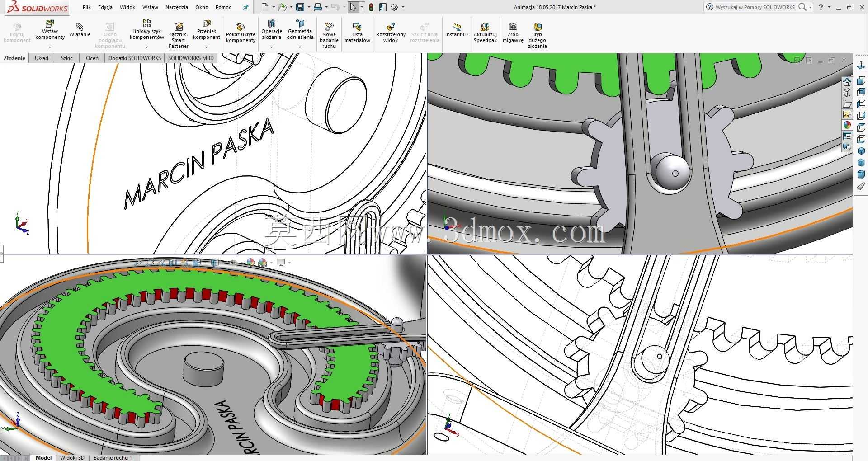This screenshot has height=461, width=868.
Task: Click Liniowy szyk komponentów tool
Action: pyautogui.click(x=147, y=30)
